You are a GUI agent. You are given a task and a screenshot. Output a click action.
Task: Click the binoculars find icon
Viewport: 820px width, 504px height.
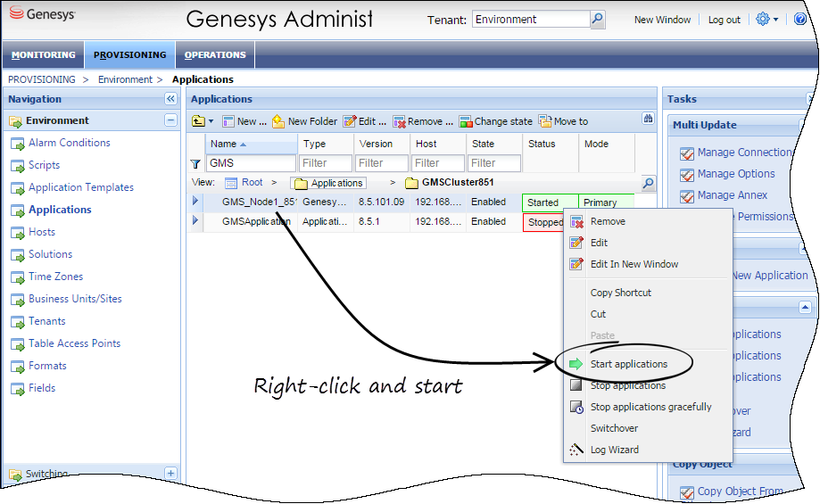click(x=648, y=119)
